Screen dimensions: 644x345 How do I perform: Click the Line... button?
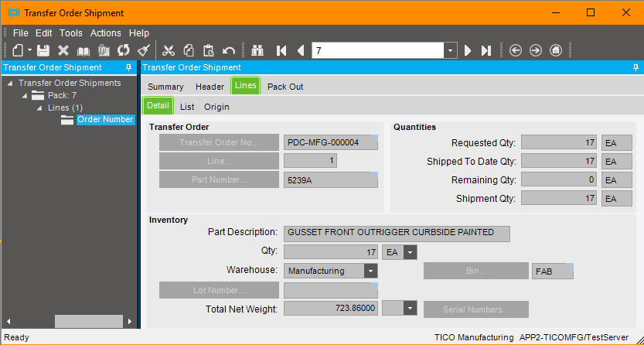(x=219, y=161)
